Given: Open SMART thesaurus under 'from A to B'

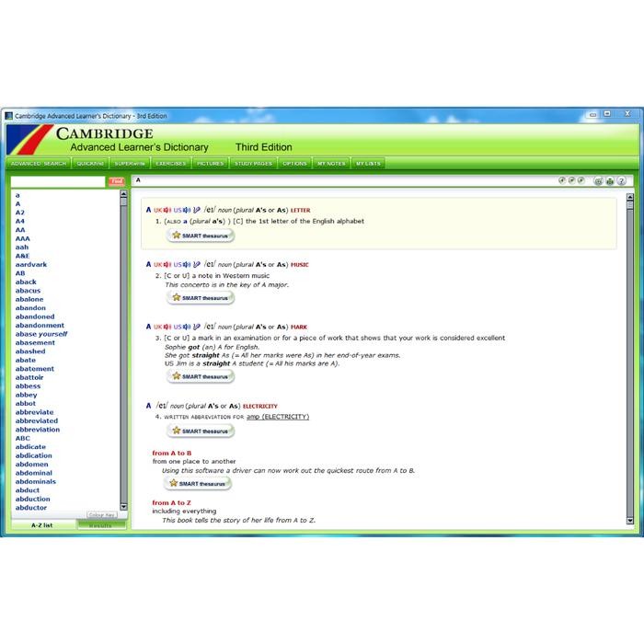Looking at the screenshot, I should (x=198, y=483).
